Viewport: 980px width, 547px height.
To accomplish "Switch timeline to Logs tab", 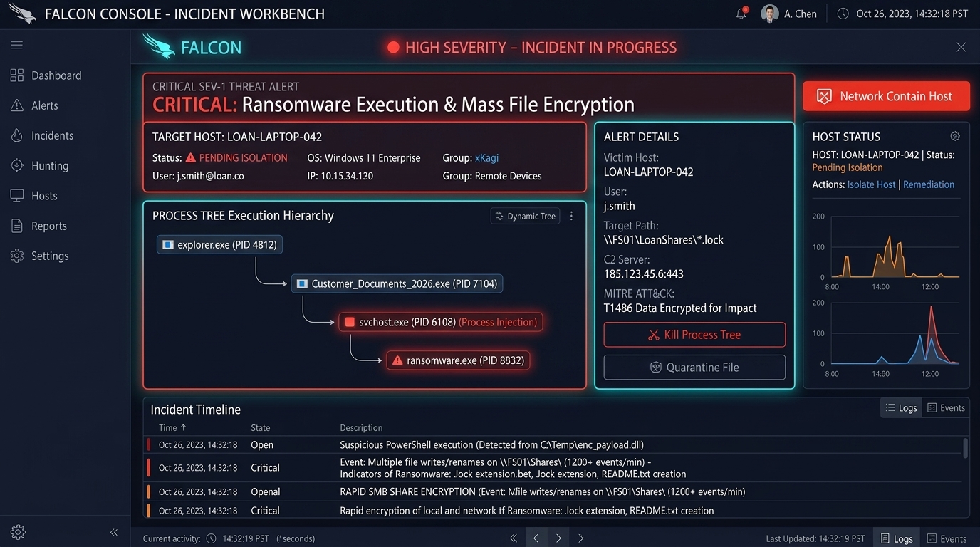I will [900, 408].
